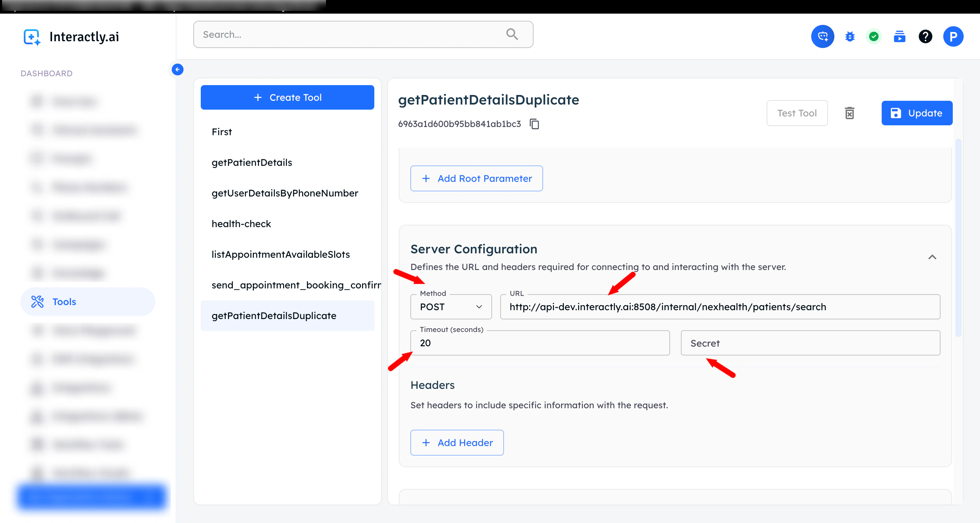Open the help question mark icon

click(x=925, y=36)
